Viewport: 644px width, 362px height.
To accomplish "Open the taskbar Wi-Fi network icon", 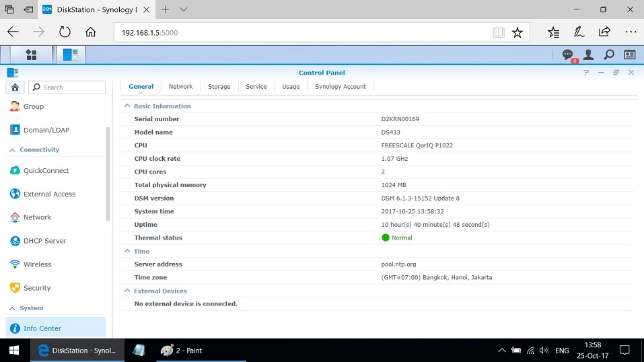I will 531,351.
